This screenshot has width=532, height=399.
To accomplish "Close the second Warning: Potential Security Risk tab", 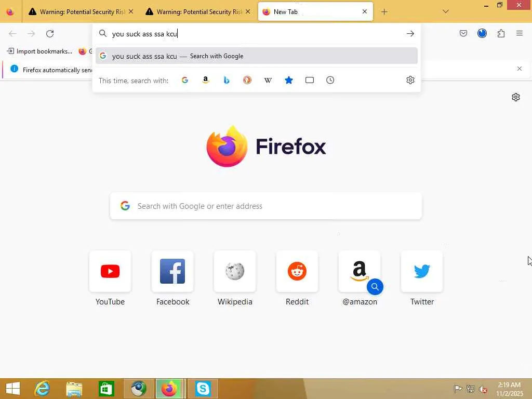I will [248, 12].
